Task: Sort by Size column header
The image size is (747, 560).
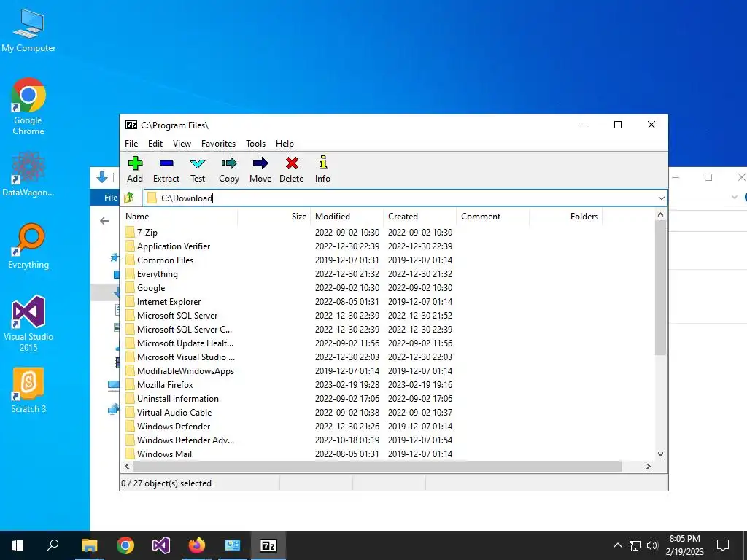Action: click(x=274, y=216)
